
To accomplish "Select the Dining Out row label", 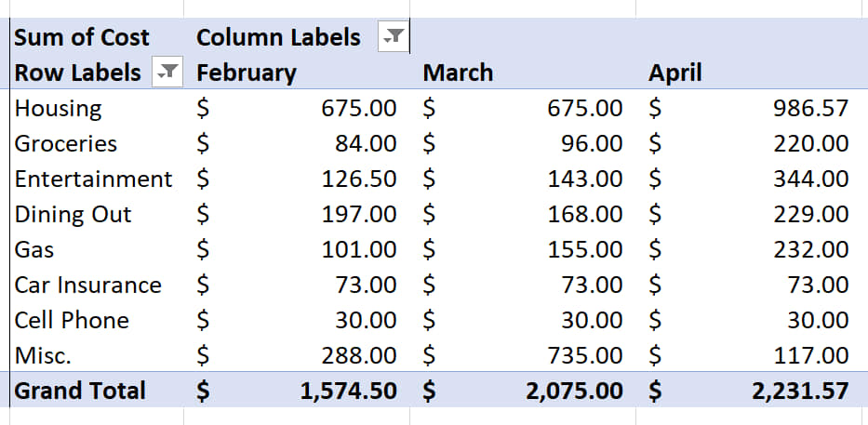I will click(73, 215).
